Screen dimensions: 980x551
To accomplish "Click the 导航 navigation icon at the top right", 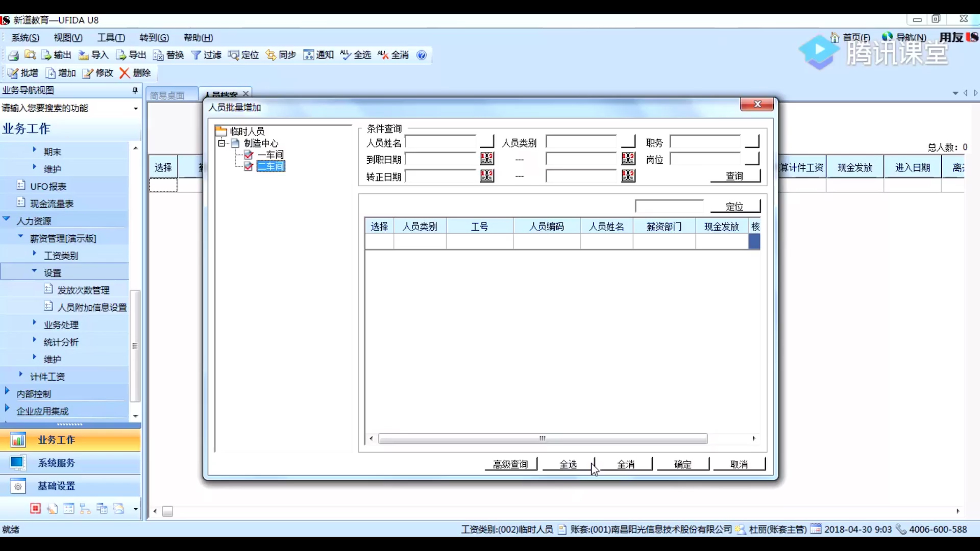I will pyautogui.click(x=887, y=37).
